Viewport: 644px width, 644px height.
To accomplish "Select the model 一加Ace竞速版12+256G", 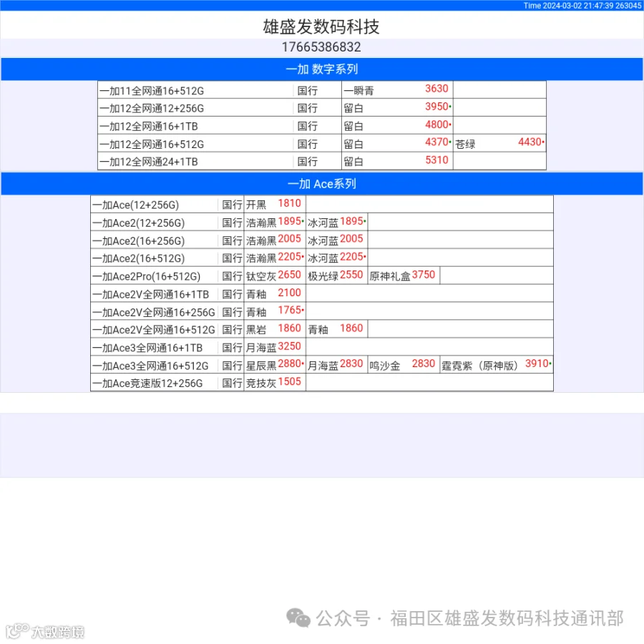I will coord(147,384).
